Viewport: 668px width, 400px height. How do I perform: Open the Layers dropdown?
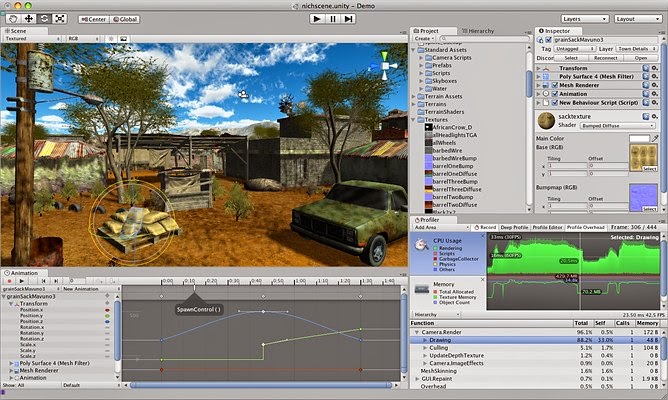[x=584, y=19]
